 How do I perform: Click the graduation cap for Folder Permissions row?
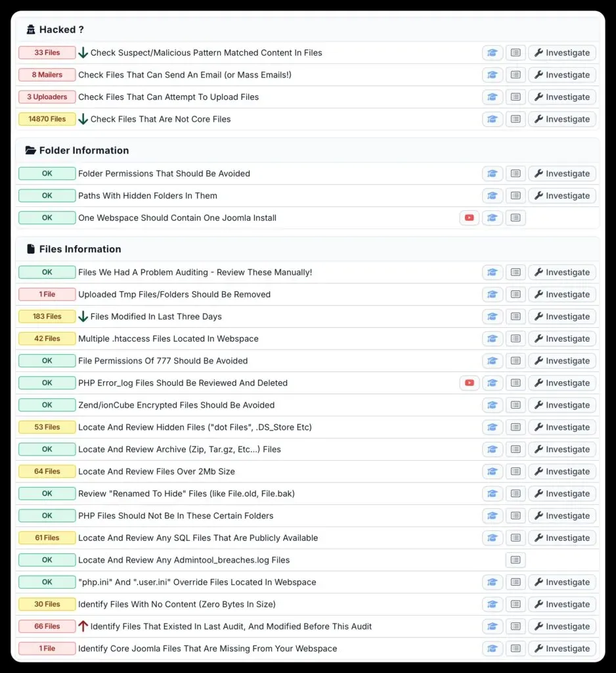click(493, 174)
